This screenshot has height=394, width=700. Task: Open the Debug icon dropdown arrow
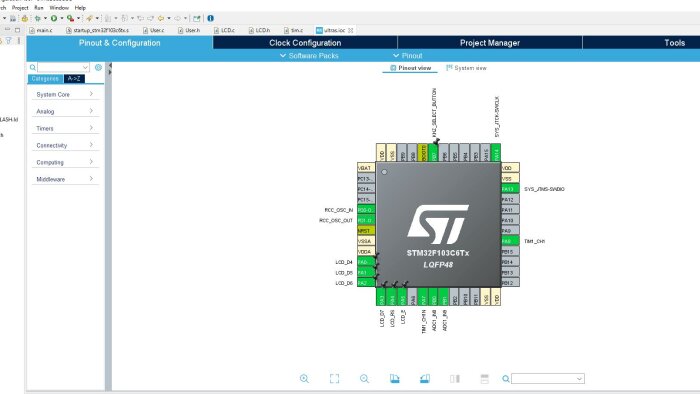click(45, 18)
